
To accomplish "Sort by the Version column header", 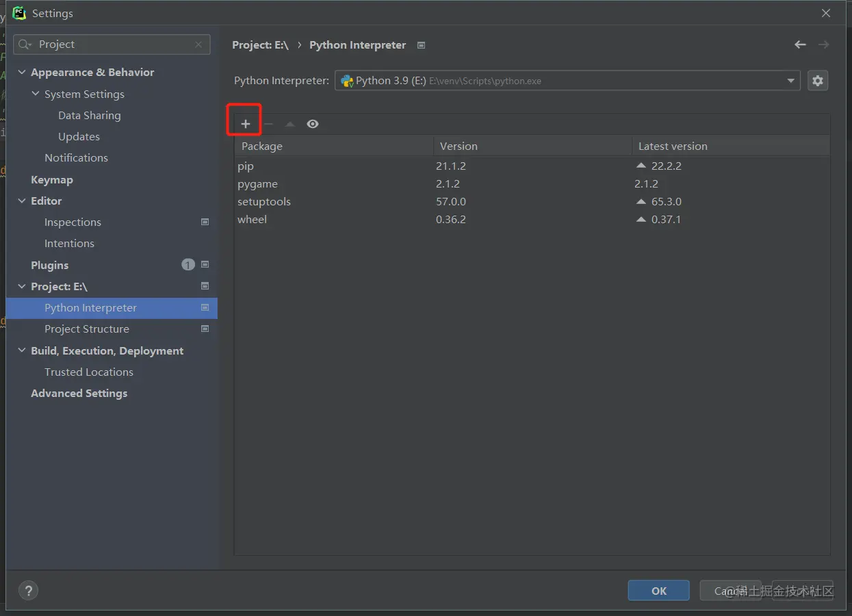I will click(x=532, y=146).
